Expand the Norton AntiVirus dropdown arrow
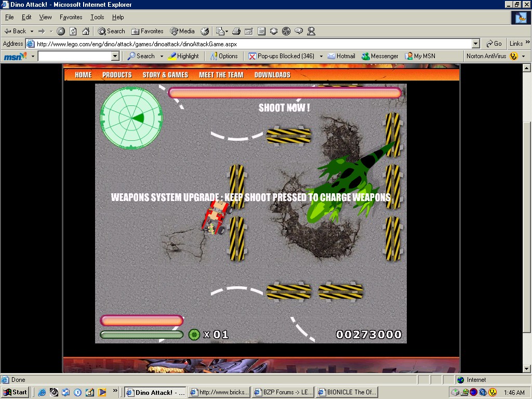532x399 pixels. [524, 56]
